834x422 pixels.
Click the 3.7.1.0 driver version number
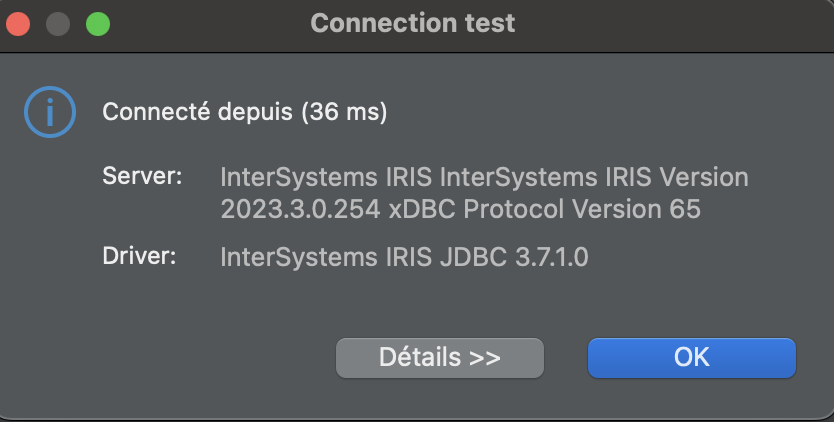point(551,257)
